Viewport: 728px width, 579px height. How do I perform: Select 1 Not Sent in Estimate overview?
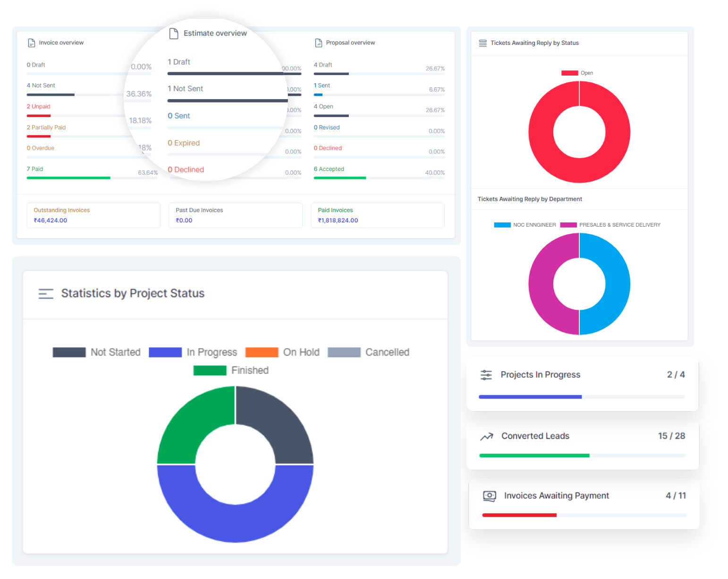point(186,89)
